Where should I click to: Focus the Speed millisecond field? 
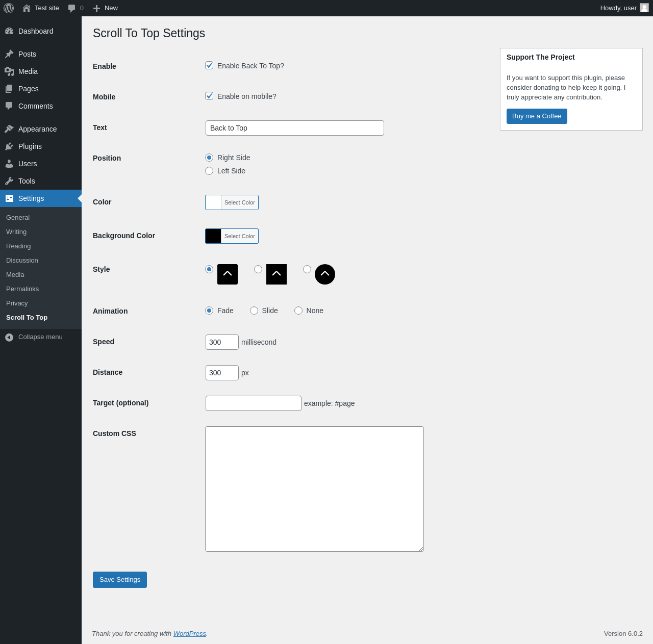point(222,342)
